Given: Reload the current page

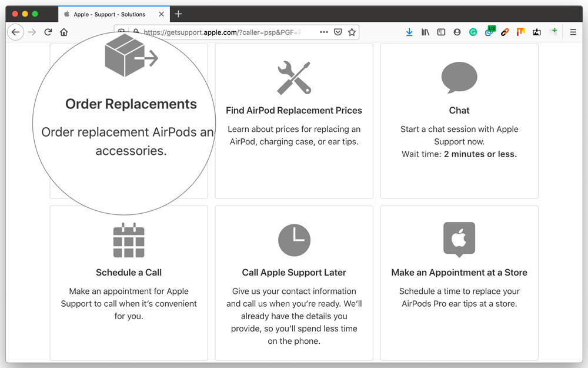Looking at the screenshot, I should tap(48, 32).
